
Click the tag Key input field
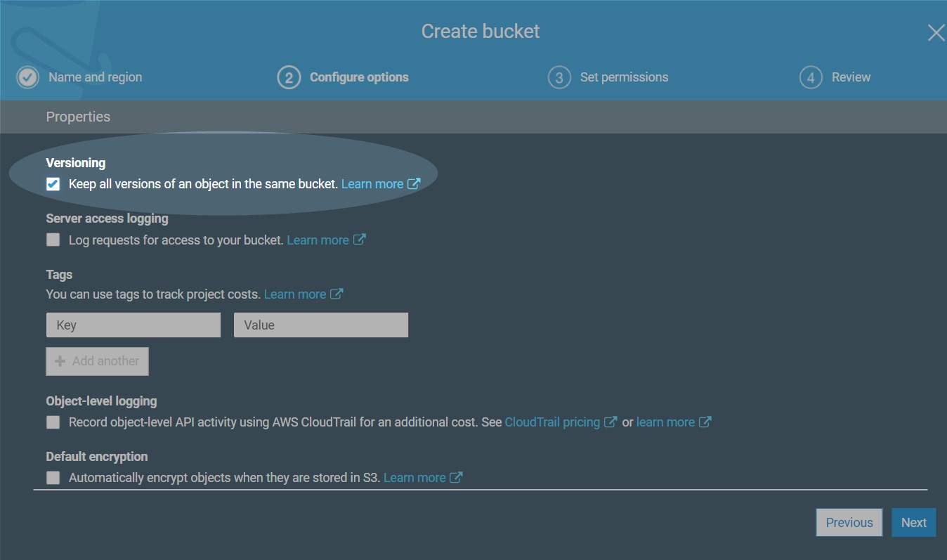click(x=133, y=325)
